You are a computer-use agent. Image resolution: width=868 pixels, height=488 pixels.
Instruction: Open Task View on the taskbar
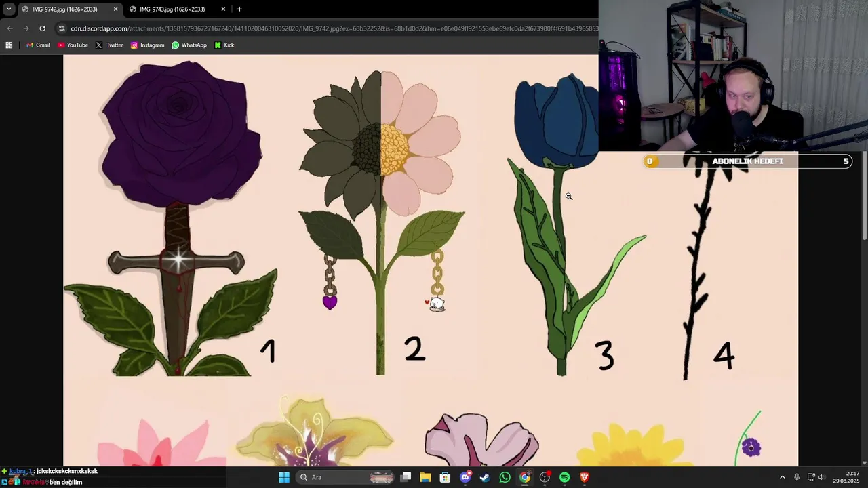tap(406, 477)
